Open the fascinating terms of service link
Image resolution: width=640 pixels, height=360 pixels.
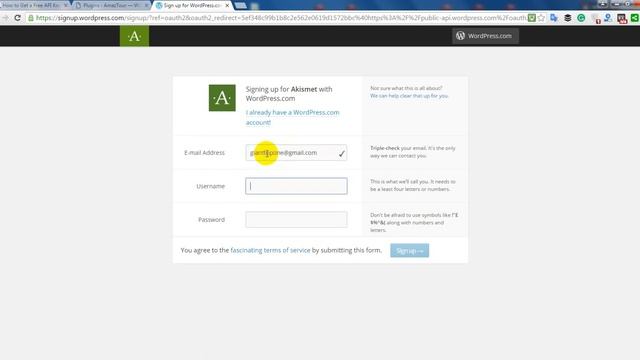pos(270,250)
